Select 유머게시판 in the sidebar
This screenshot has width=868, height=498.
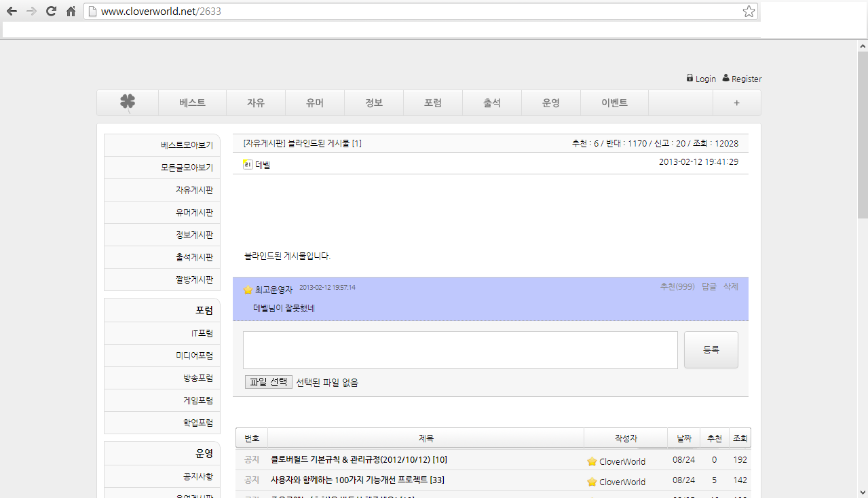click(193, 212)
